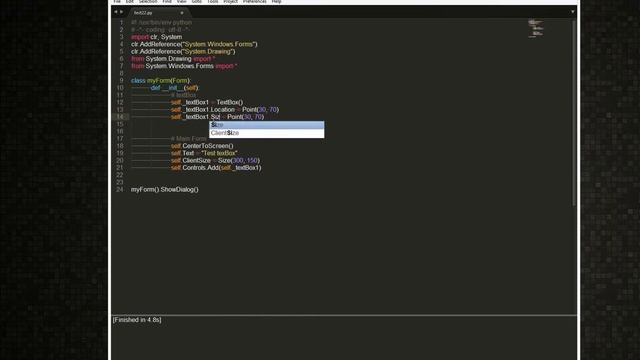Screen dimensions: 640x360
Task: Open the Goto menu
Action: click(197, 2)
